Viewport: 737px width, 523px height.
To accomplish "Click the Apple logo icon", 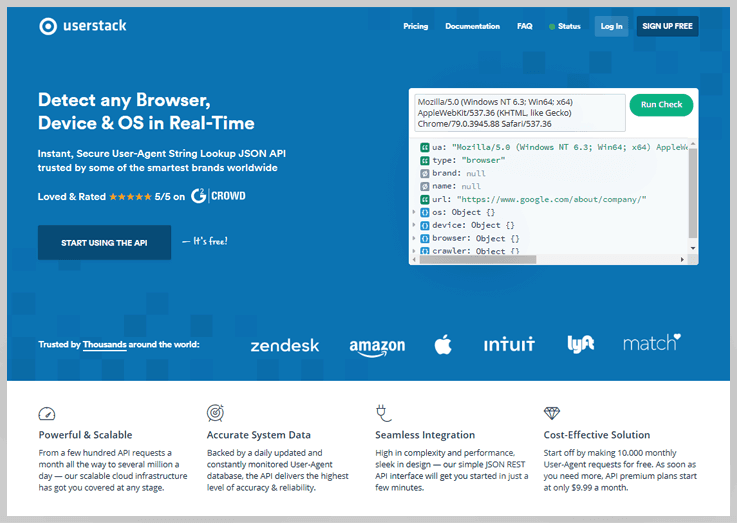I will point(443,345).
